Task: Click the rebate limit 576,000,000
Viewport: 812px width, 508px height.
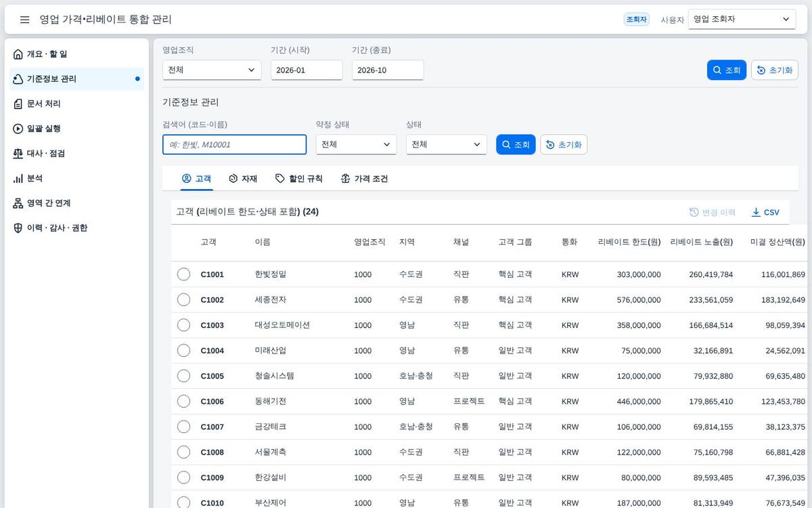Action: click(639, 300)
